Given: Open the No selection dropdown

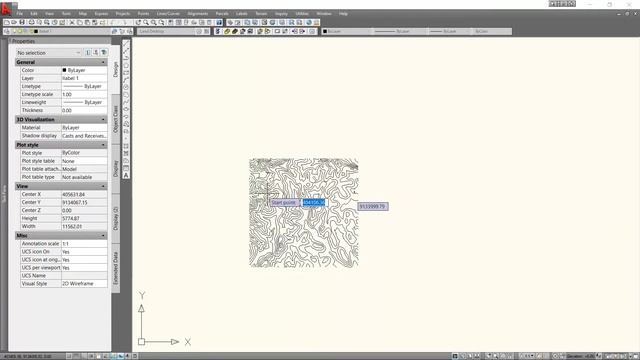Looking at the screenshot, I should click(x=49, y=53).
